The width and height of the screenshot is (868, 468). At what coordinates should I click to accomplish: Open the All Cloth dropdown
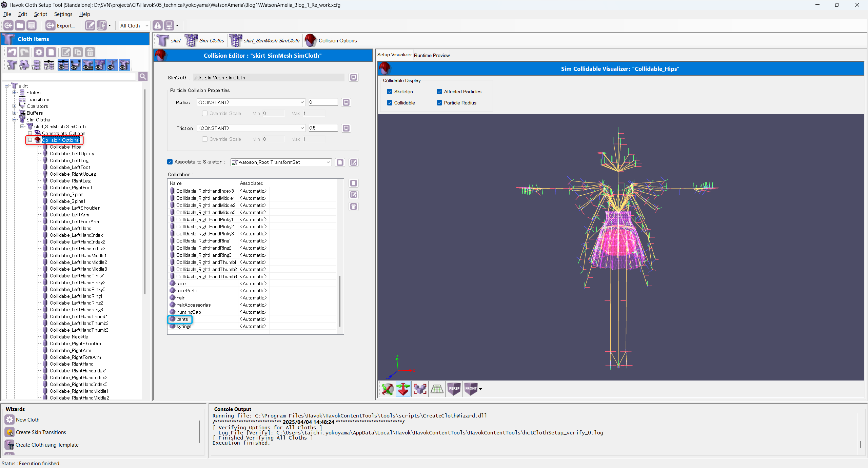pyautogui.click(x=135, y=25)
